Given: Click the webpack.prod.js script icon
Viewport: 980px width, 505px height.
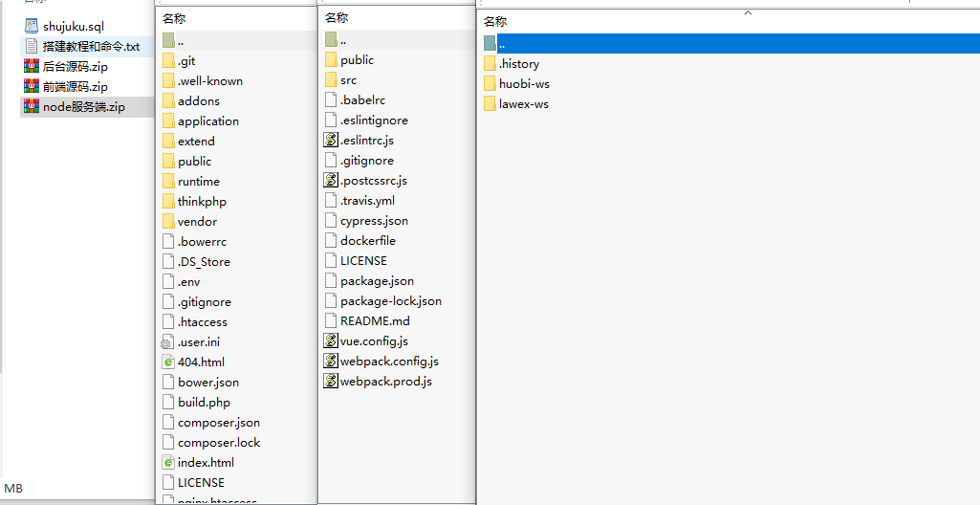Looking at the screenshot, I should pos(331,381).
